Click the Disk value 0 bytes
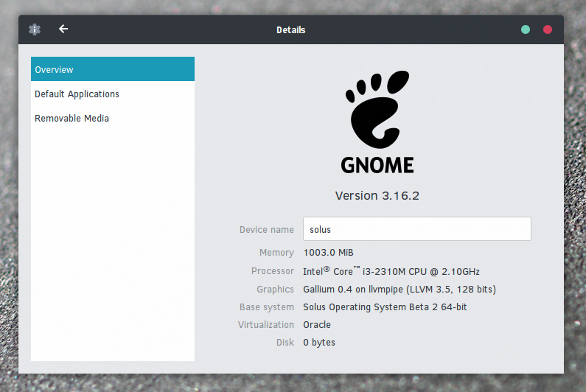The image size is (586, 392). coord(319,343)
